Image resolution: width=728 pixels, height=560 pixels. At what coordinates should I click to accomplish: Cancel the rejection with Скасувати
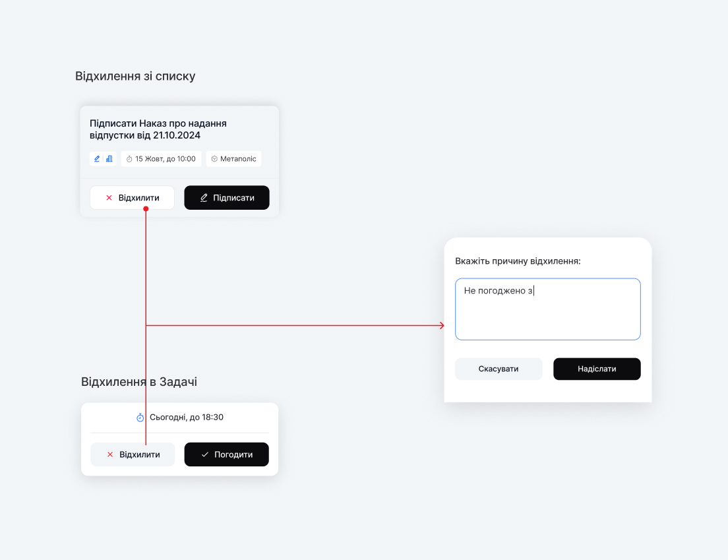tap(499, 369)
